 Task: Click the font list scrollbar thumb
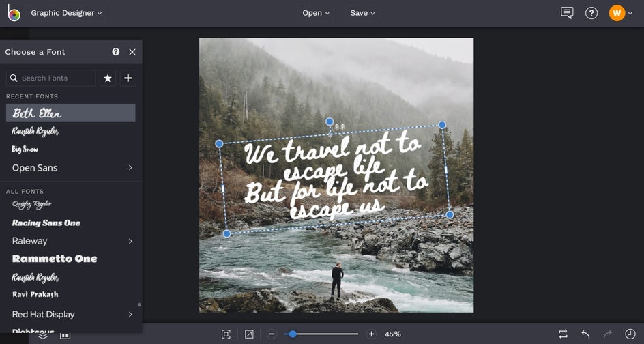139,305
